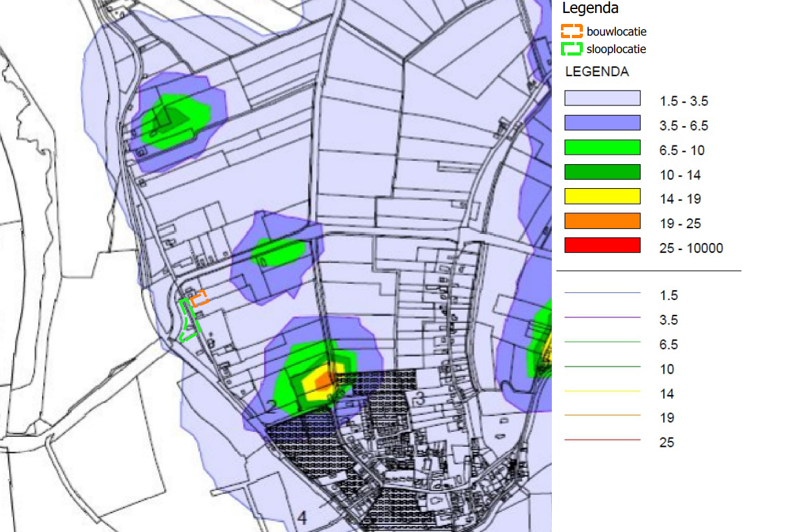788x532 pixels.
Task: Click the contour value label '3.5'
Action: [668, 320]
